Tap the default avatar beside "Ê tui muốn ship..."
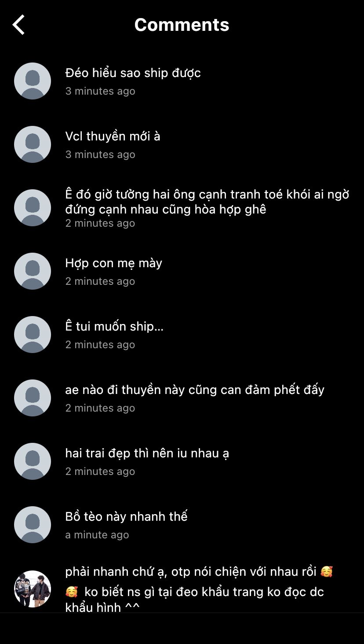364x644 pixels. coord(33,335)
